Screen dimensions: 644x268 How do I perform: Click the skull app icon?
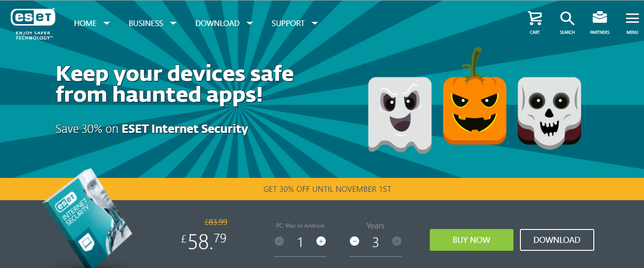click(x=549, y=112)
